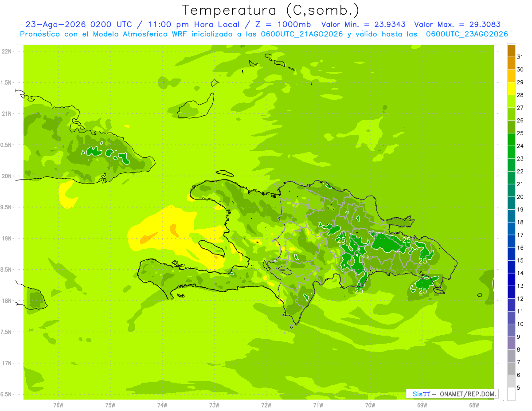This screenshot has width=532, height=411.
Task: Select the "Valor Max. = 29.3083" value
Action: click(458, 24)
